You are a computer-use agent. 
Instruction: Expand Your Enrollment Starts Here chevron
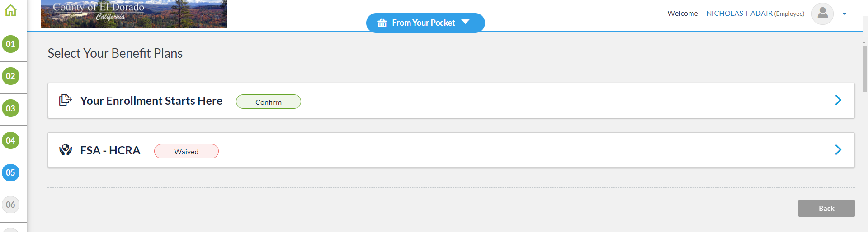838,100
